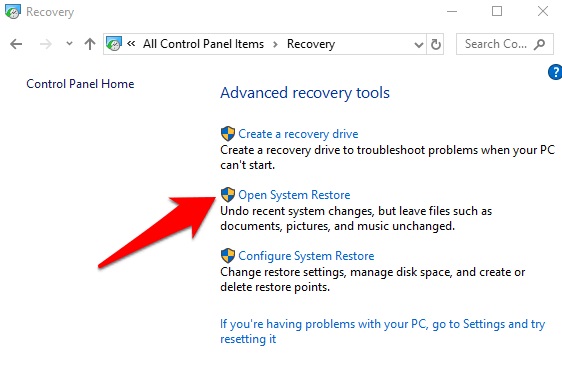Click the Recovery icon in address bar

point(114,44)
